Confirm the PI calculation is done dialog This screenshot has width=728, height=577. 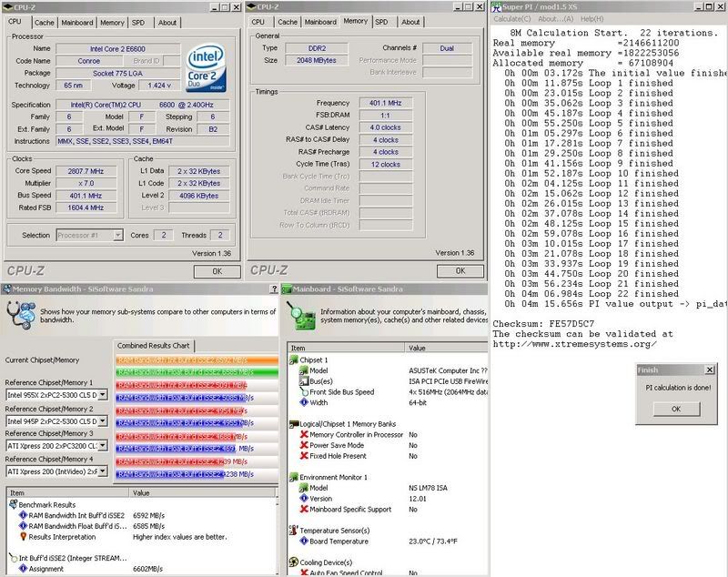coord(676,409)
